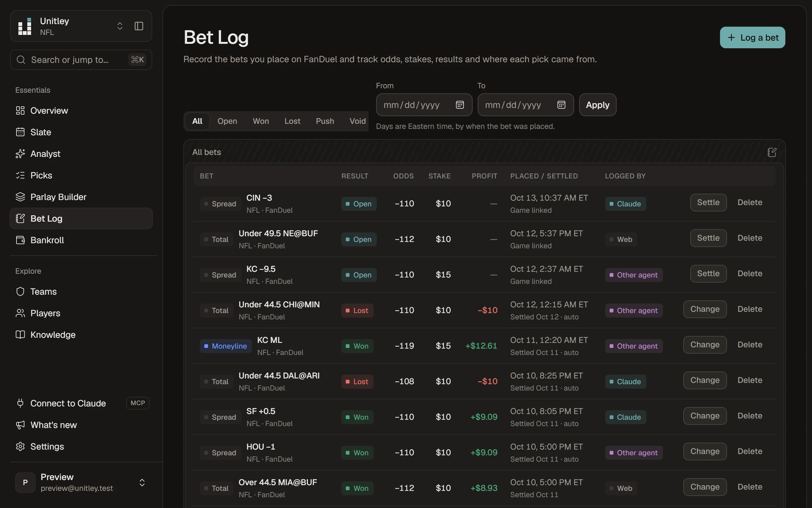The height and width of the screenshot is (508, 812).
Task: Open the From date calendar picker icon
Action: point(460,105)
